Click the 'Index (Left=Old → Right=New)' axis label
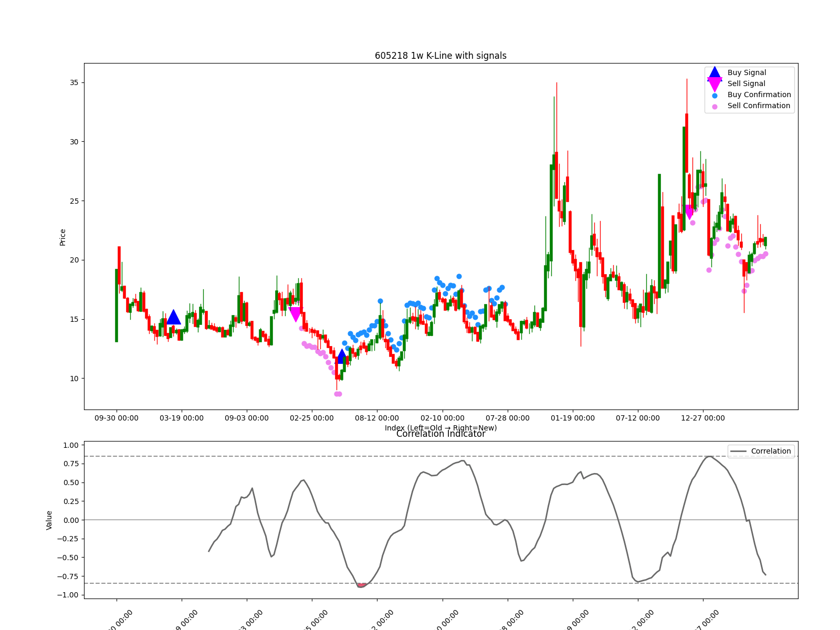The width and height of the screenshot is (840, 630). (440, 428)
